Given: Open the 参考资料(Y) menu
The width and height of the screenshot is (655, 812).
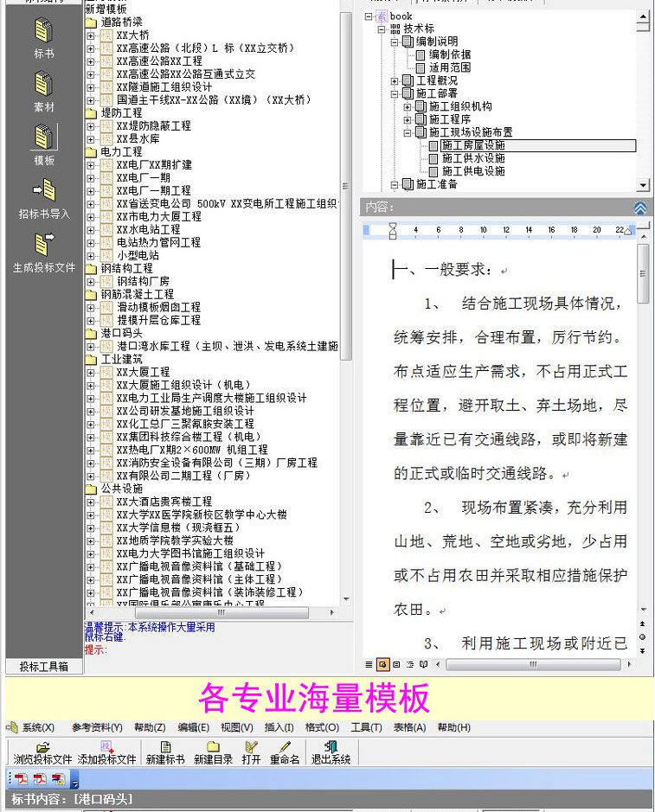Looking at the screenshot, I should coord(97,727).
